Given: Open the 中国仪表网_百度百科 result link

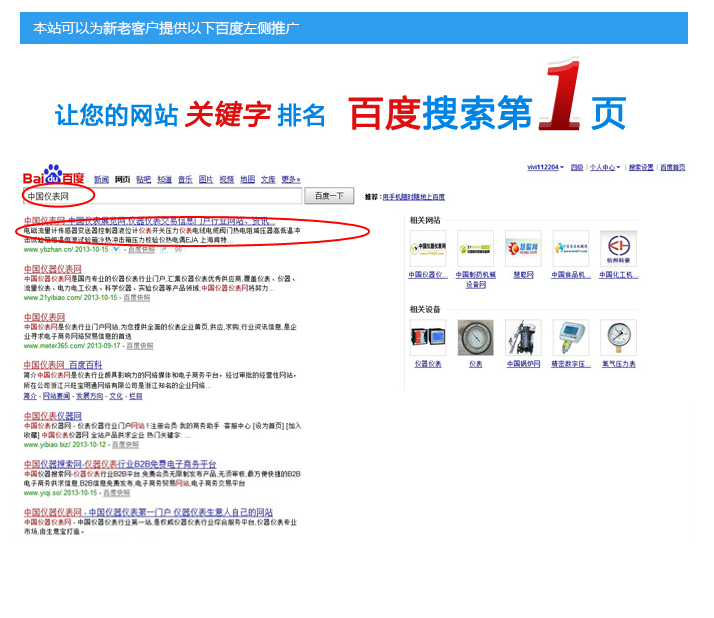Looking at the screenshot, I should [63, 365].
